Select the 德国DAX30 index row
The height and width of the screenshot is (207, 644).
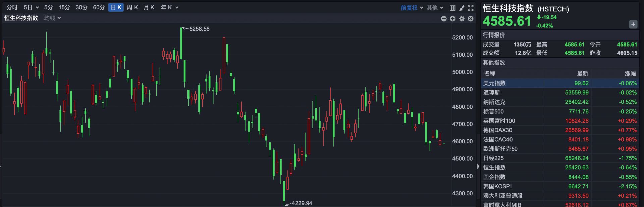tap(560, 130)
